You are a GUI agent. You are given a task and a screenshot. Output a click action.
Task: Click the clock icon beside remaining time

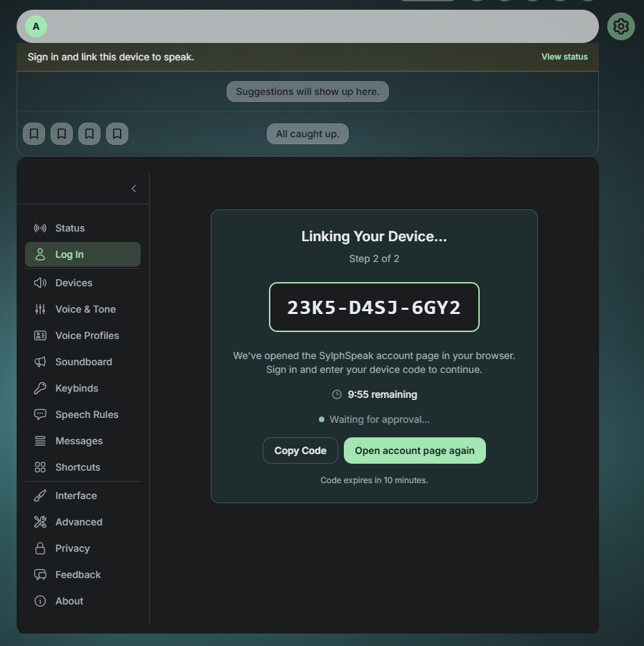click(x=337, y=394)
